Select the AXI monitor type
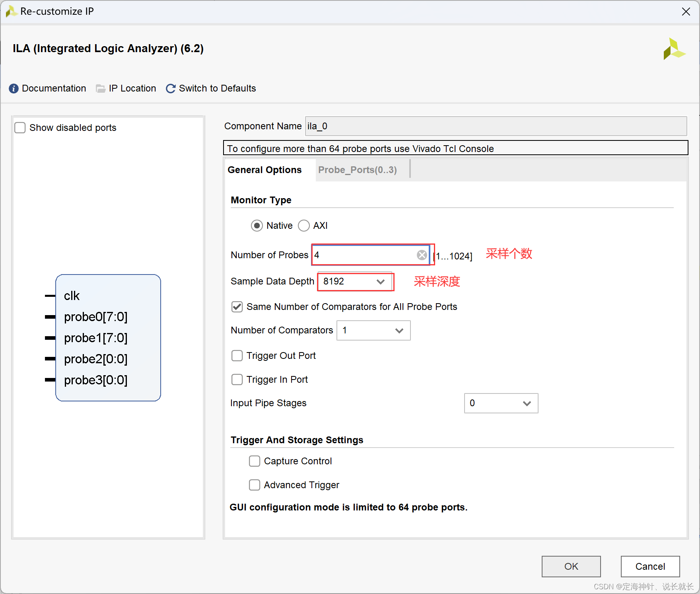Viewport: 700px width, 594px height. pos(304,226)
